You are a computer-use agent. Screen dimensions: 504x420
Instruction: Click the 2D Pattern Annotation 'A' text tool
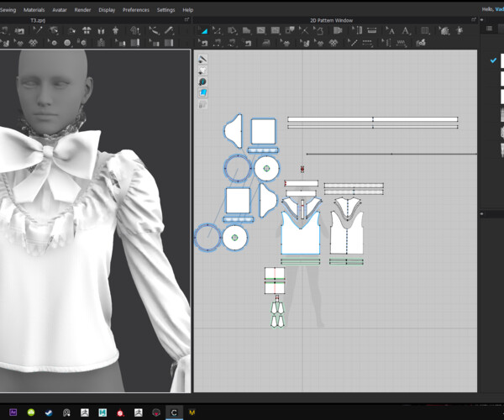(x=406, y=31)
